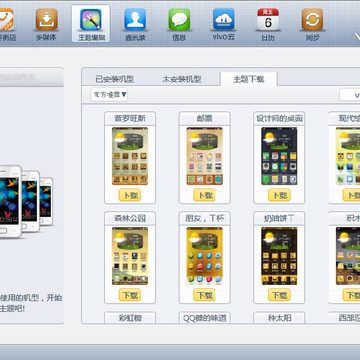Preview the 邮票 theme thumbnail
Screen dimensions: 360x360
tap(205, 156)
